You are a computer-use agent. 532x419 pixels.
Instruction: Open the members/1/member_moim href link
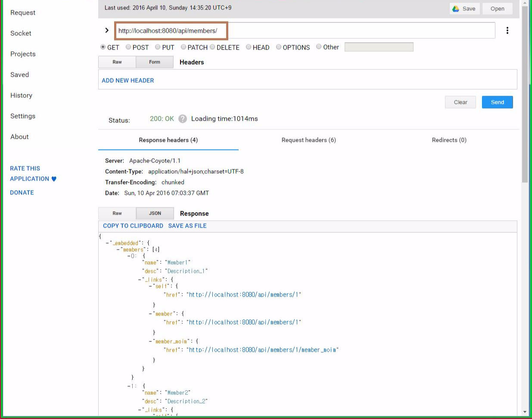coord(263,350)
